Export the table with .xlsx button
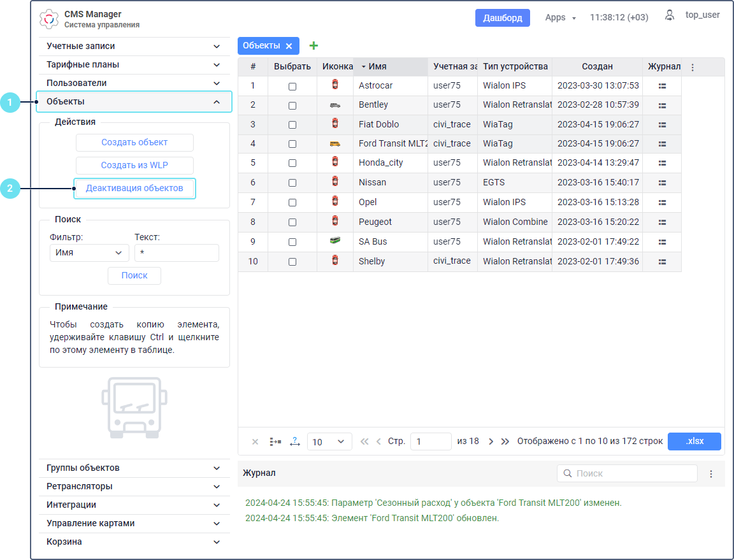 coord(694,442)
